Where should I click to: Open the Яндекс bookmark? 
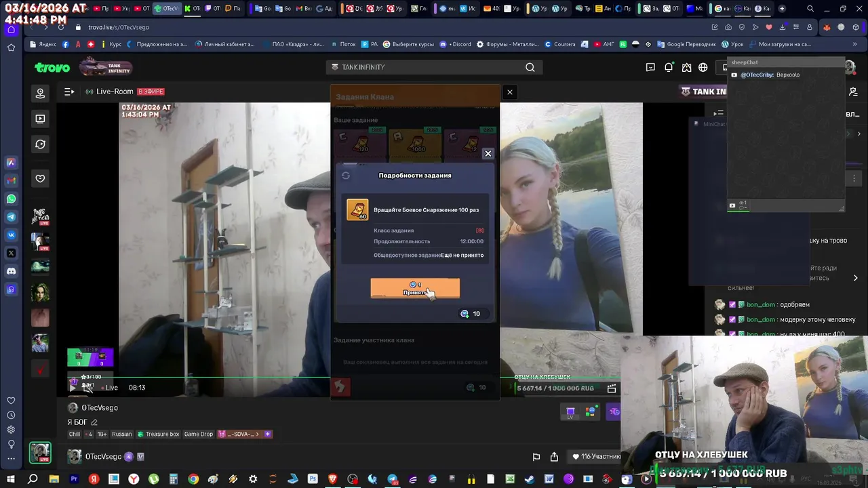point(43,44)
